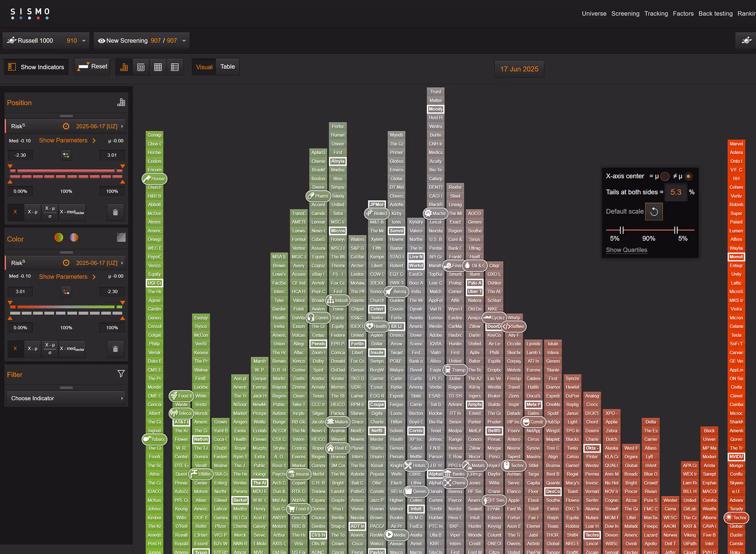The height and width of the screenshot is (554, 756).
Task: Click the Telecom sector bubble icon
Action: click(181, 413)
